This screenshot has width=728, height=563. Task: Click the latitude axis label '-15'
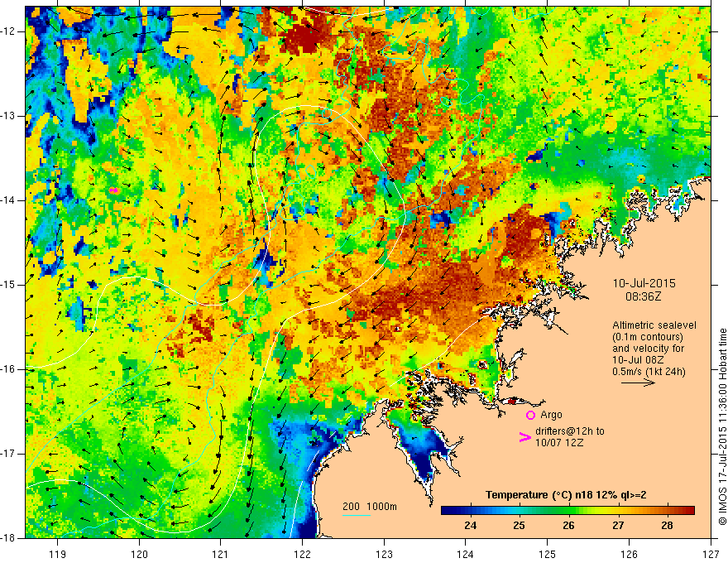[9, 285]
